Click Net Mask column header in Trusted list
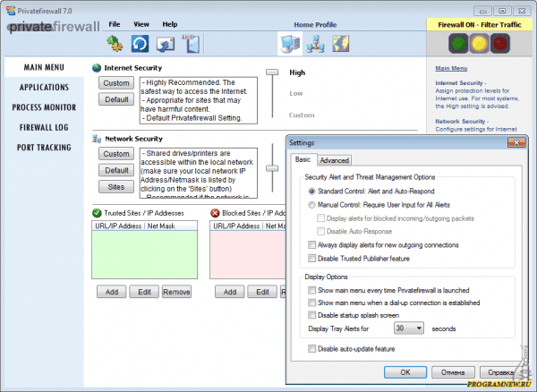The image size is (537, 392). pyautogui.click(x=161, y=226)
